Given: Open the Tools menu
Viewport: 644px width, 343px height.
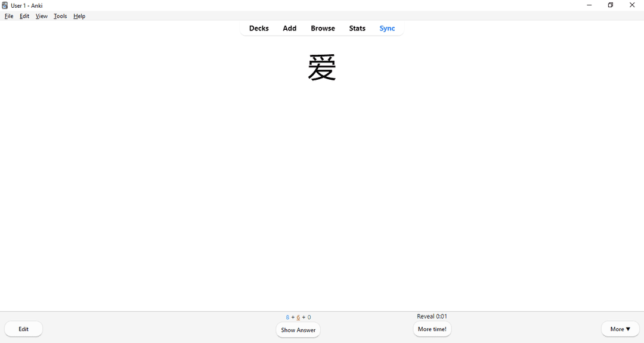Looking at the screenshot, I should click(x=60, y=16).
